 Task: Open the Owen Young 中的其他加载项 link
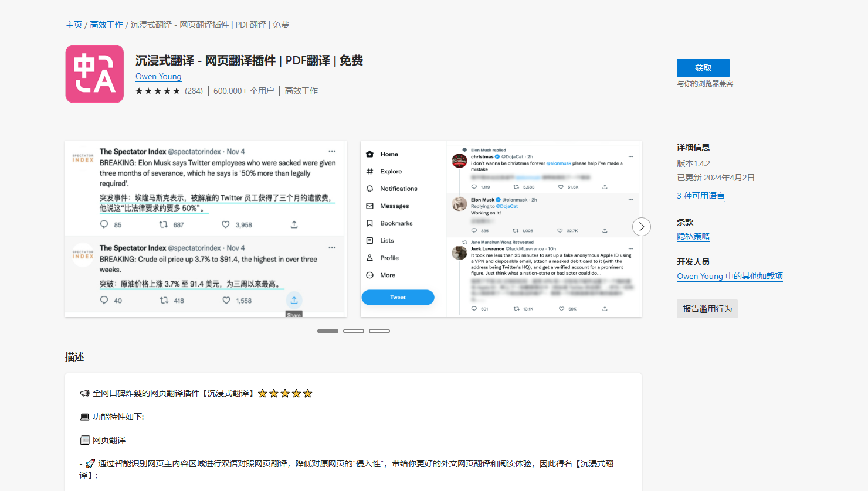pyautogui.click(x=730, y=276)
